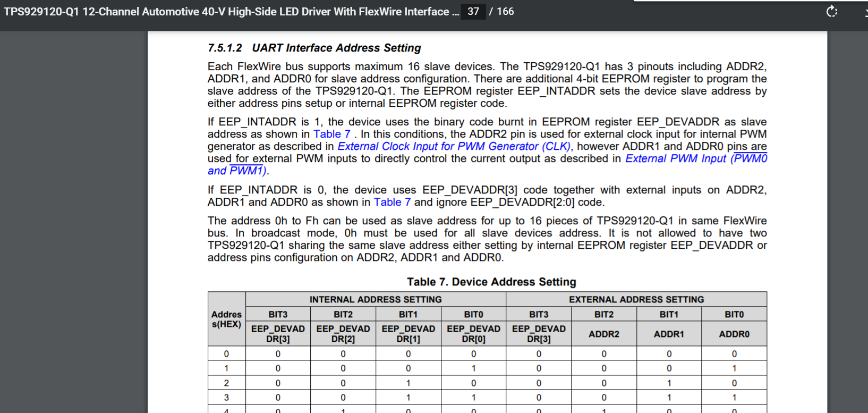Screen dimensions: 868x413
Task: Click the paragraph beginning 'The address 0h to Fh'
Action: (487, 239)
